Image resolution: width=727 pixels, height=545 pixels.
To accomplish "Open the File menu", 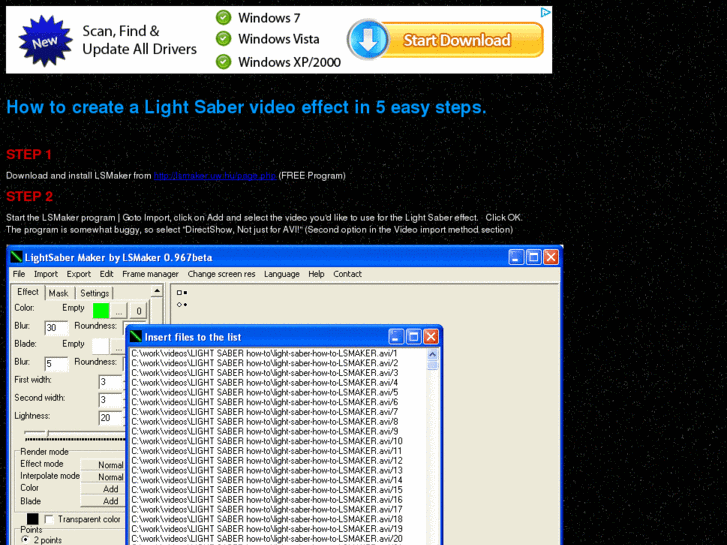I will (19, 274).
